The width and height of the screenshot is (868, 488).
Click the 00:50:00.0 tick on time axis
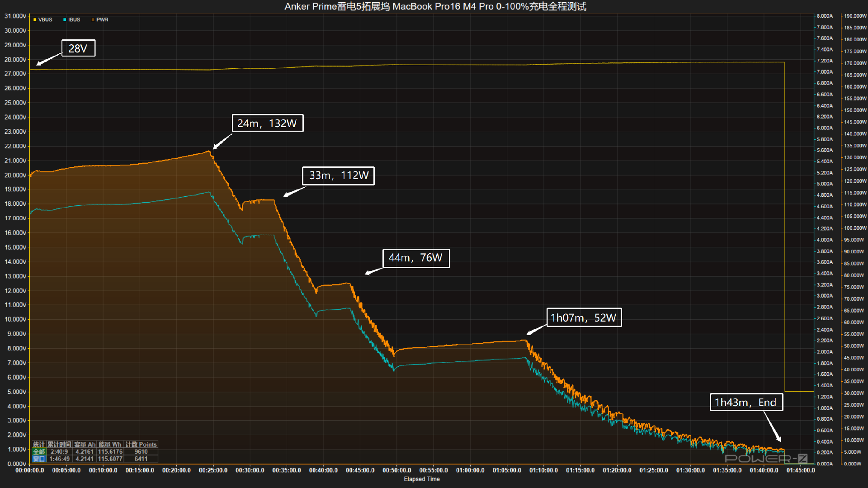coord(397,470)
